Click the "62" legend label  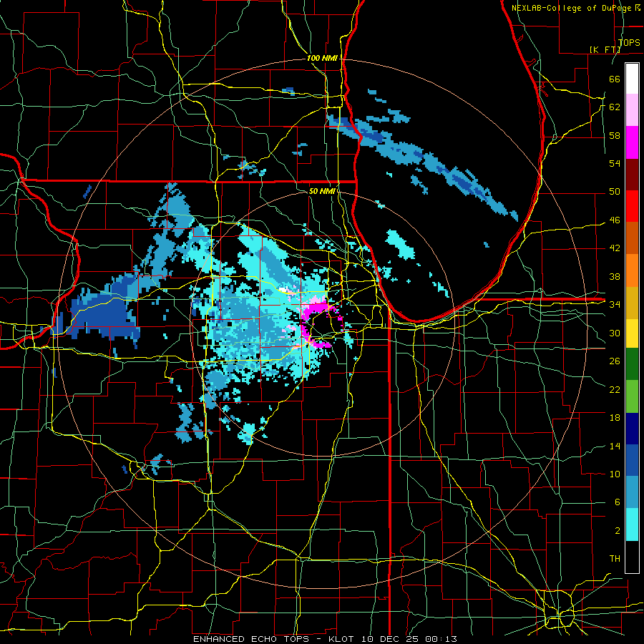[x=615, y=107]
